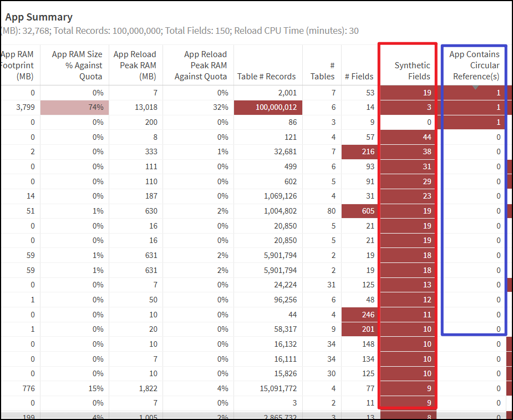Viewport: 513px width, 420px height.
Task: Select the Table # Records column header
Action: point(266,77)
